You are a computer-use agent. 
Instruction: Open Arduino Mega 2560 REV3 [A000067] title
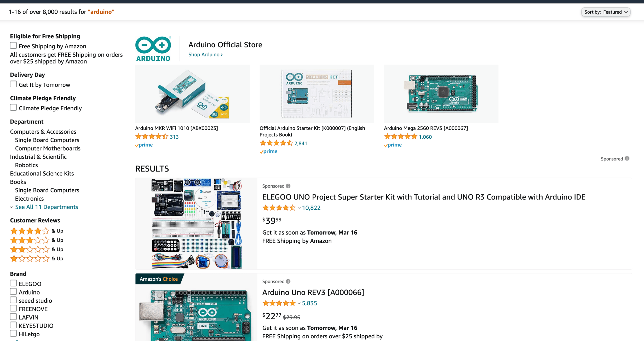click(426, 128)
